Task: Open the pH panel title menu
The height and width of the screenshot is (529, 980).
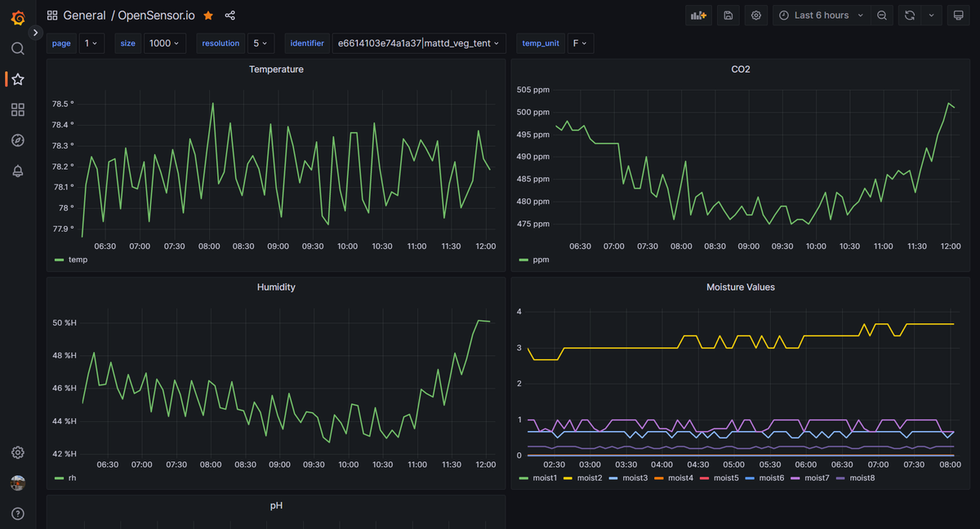Action: (276, 505)
